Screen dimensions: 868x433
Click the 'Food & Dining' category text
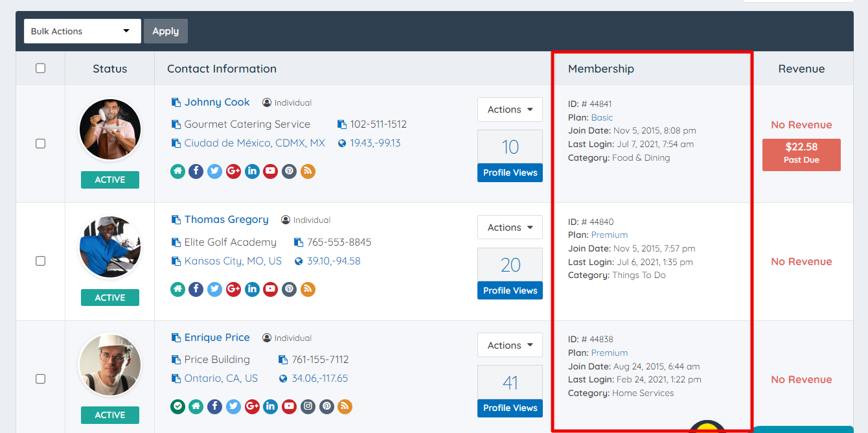click(641, 158)
